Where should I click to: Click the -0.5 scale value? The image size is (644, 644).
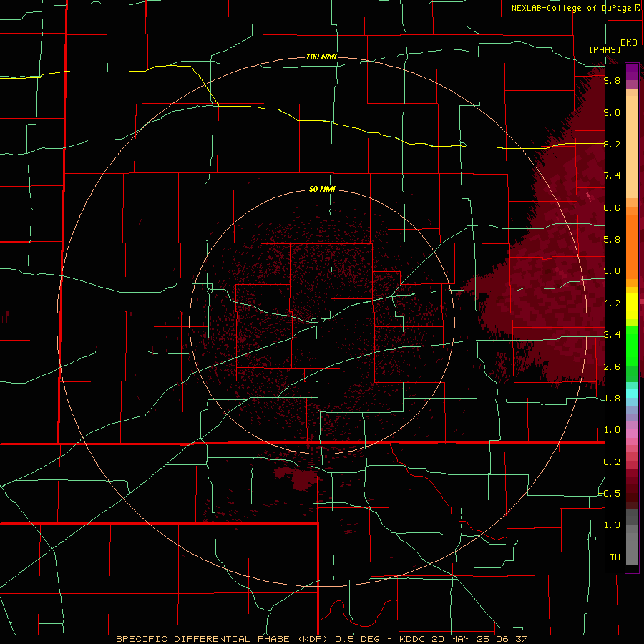pos(610,493)
